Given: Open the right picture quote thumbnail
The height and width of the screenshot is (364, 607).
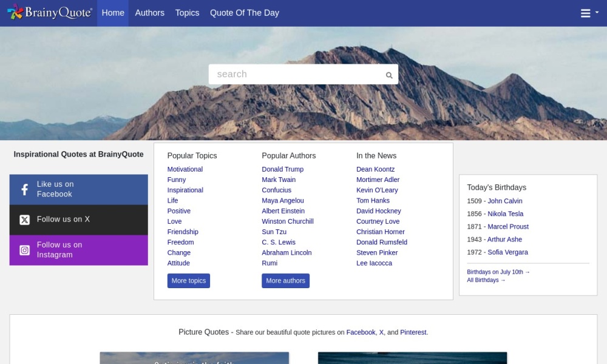Looking at the screenshot, I should click(412, 358).
